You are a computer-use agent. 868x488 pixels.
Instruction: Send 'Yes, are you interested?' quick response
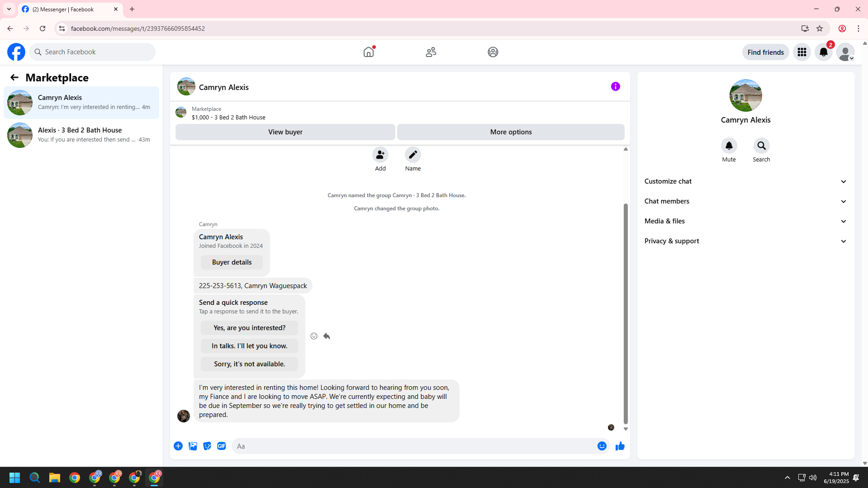point(249,328)
